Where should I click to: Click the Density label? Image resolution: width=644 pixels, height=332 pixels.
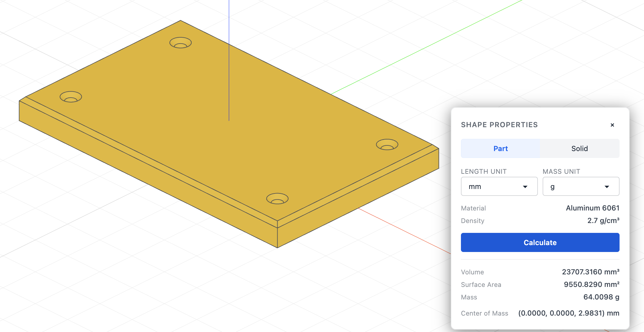pos(473,221)
